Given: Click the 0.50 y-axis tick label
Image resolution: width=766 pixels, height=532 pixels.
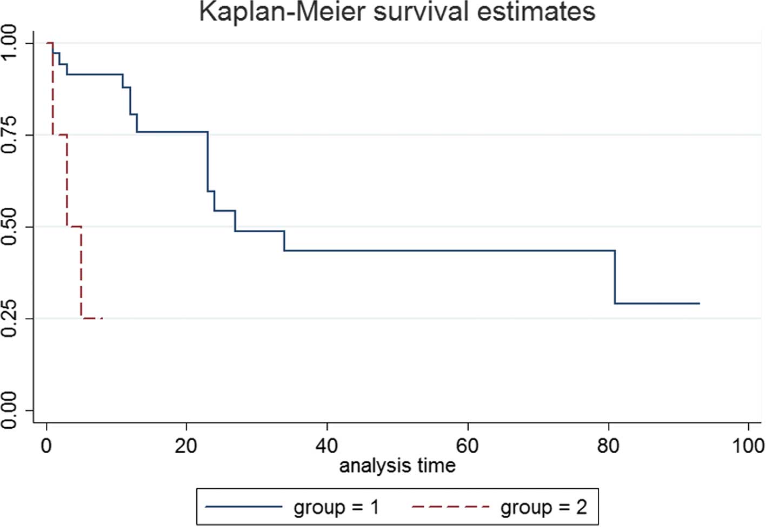Looking at the screenshot, I should [11, 227].
